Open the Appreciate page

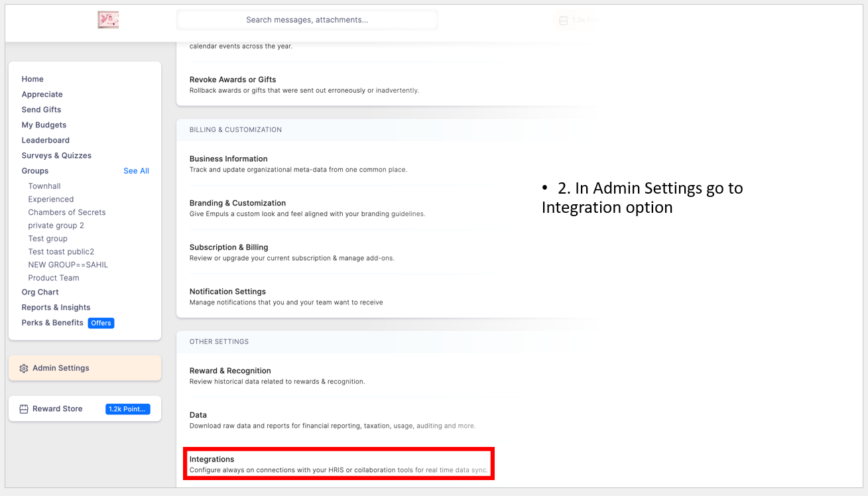pyautogui.click(x=42, y=94)
